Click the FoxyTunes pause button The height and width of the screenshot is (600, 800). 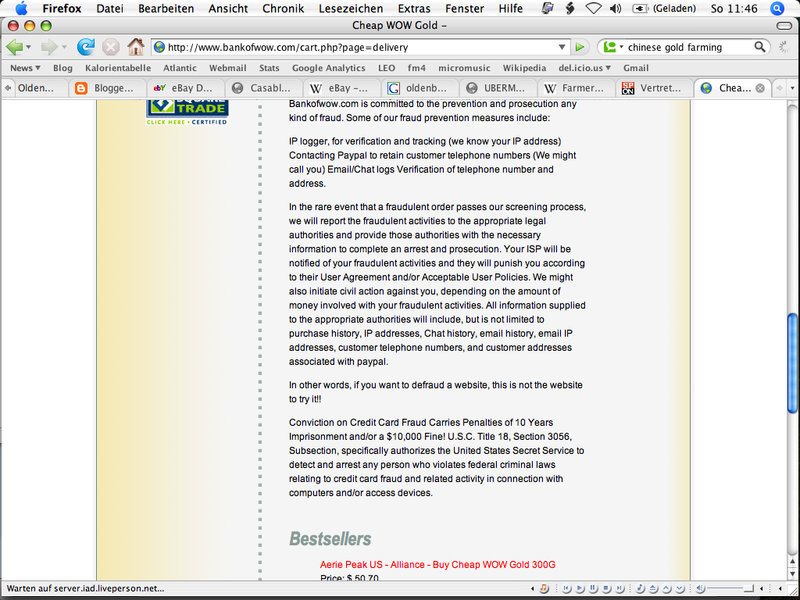593,588
